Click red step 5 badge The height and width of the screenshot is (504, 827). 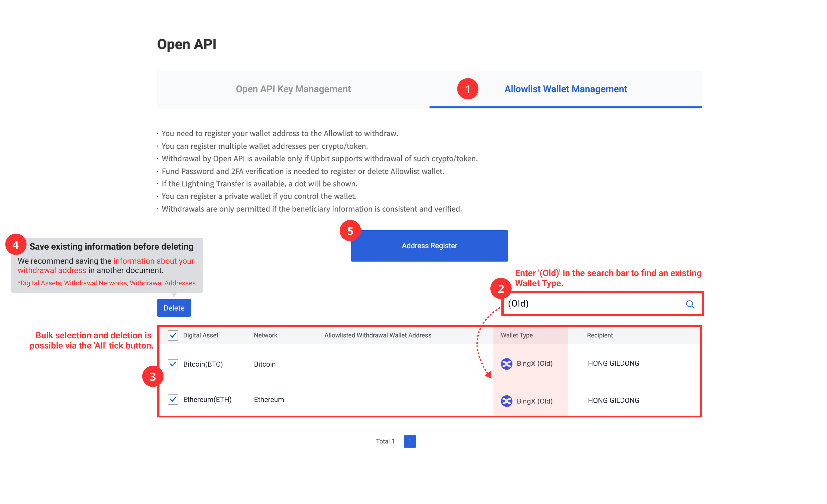point(350,231)
